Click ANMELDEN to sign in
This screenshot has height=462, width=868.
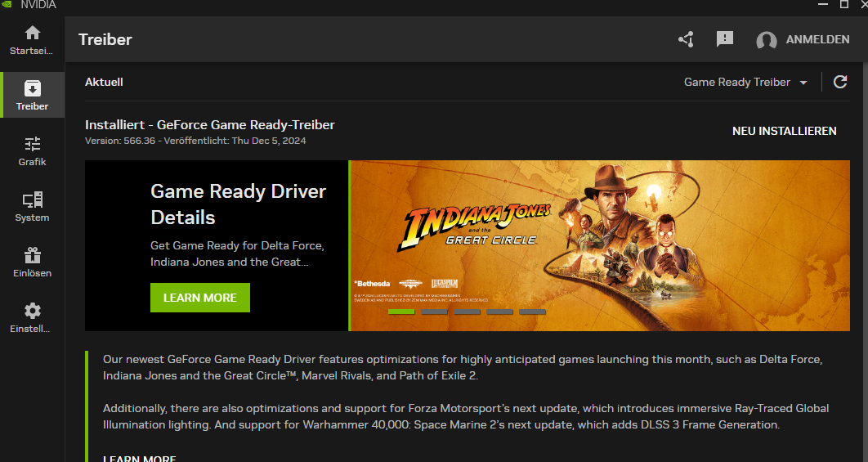(x=817, y=39)
